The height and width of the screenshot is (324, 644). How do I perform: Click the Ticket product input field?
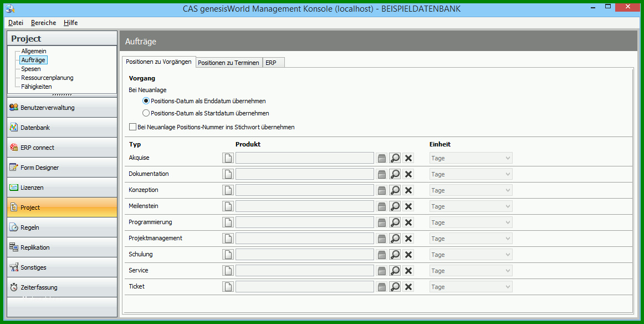tap(305, 286)
